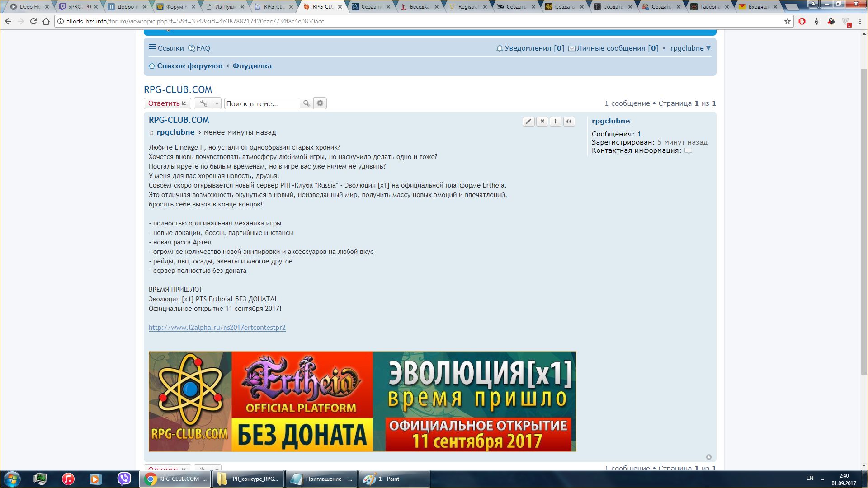Go to browser Home page
The width and height of the screenshot is (868, 488).
(46, 21)
